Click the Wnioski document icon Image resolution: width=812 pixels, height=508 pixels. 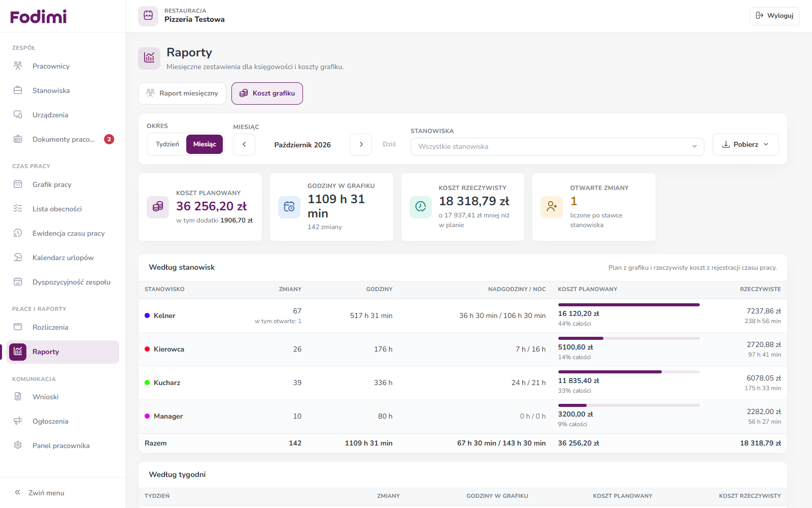pyautogui.click(x=18, y=396)
